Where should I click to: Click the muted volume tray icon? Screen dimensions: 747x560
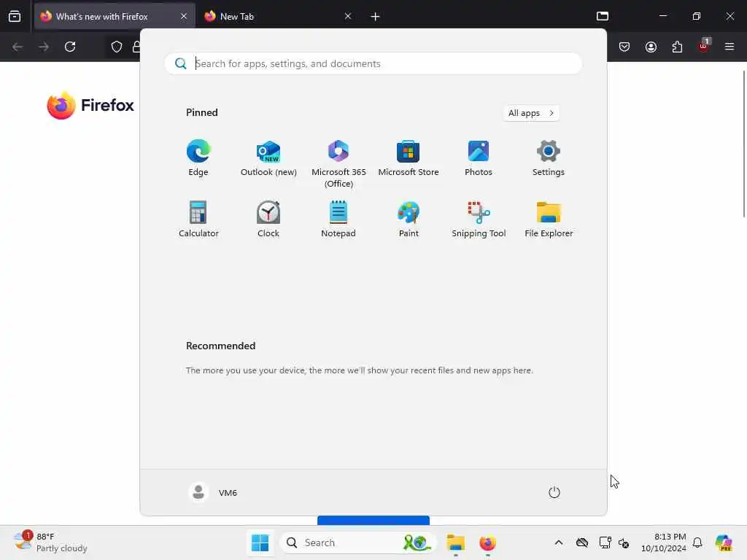624,542
